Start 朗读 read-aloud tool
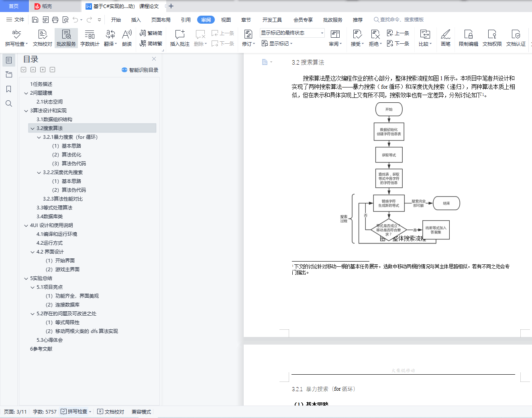This screenshot has height=418, width=532. pyautogui.click(x=127, y=38)
